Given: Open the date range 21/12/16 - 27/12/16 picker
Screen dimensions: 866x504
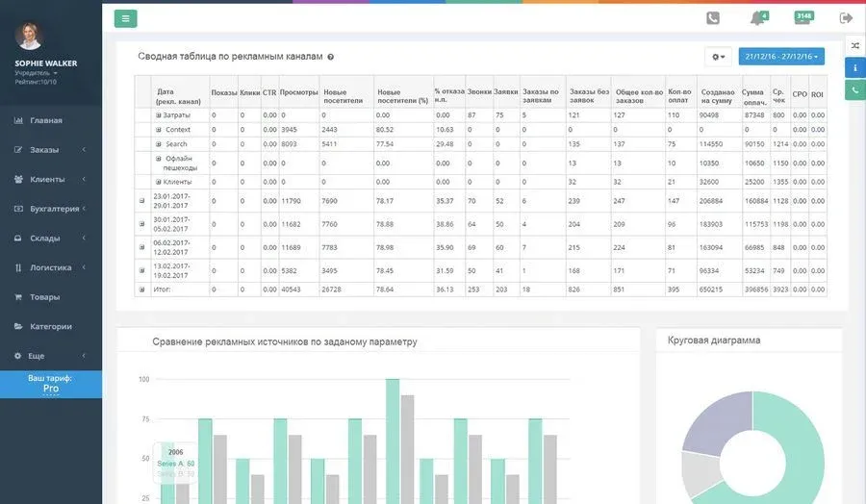Looking at the screenshot, I should click(781, 57).
